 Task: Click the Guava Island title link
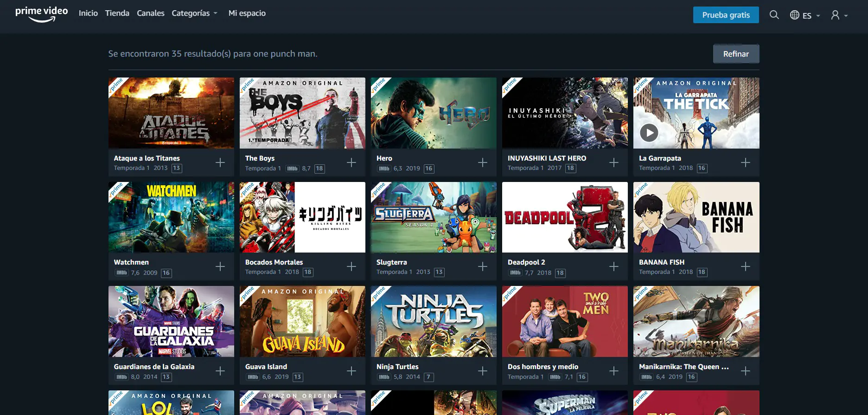coord(266,367)
